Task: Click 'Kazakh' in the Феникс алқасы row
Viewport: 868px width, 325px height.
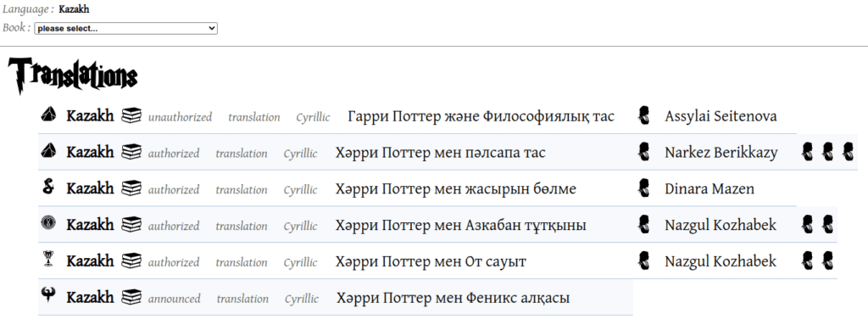Action: (x=90, y=297)
